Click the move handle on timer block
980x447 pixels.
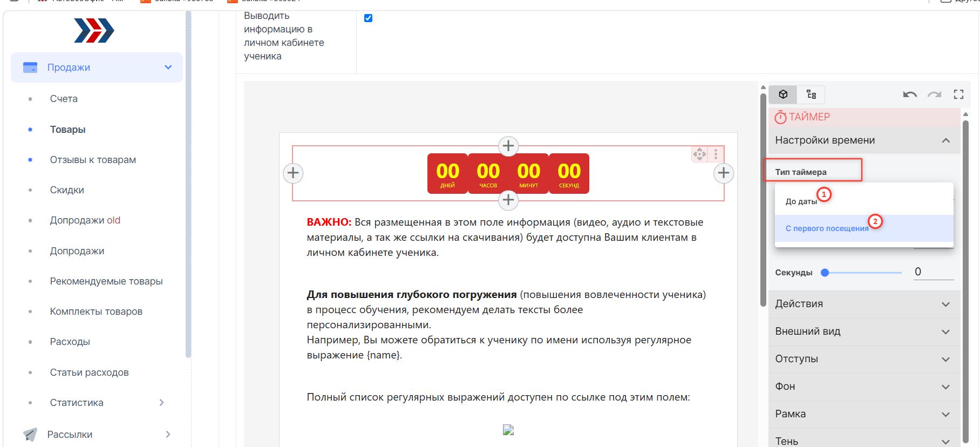700,154
